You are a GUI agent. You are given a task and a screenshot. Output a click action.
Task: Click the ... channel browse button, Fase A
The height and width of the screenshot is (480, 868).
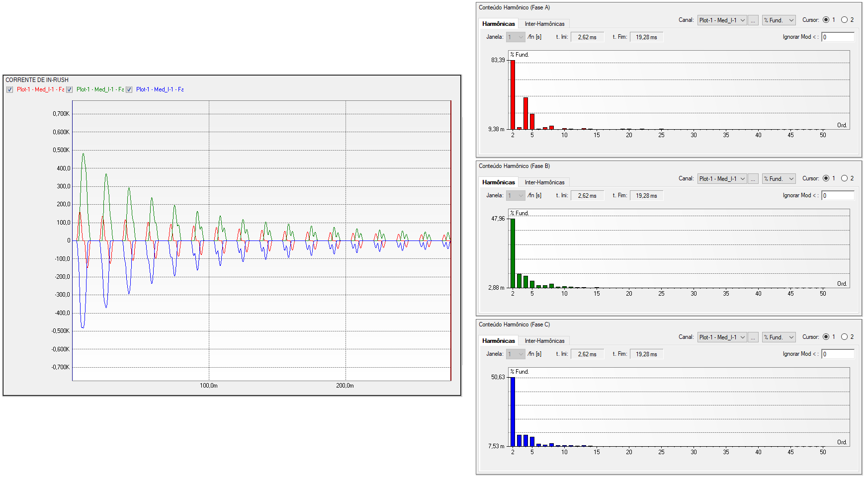(753, 20)
